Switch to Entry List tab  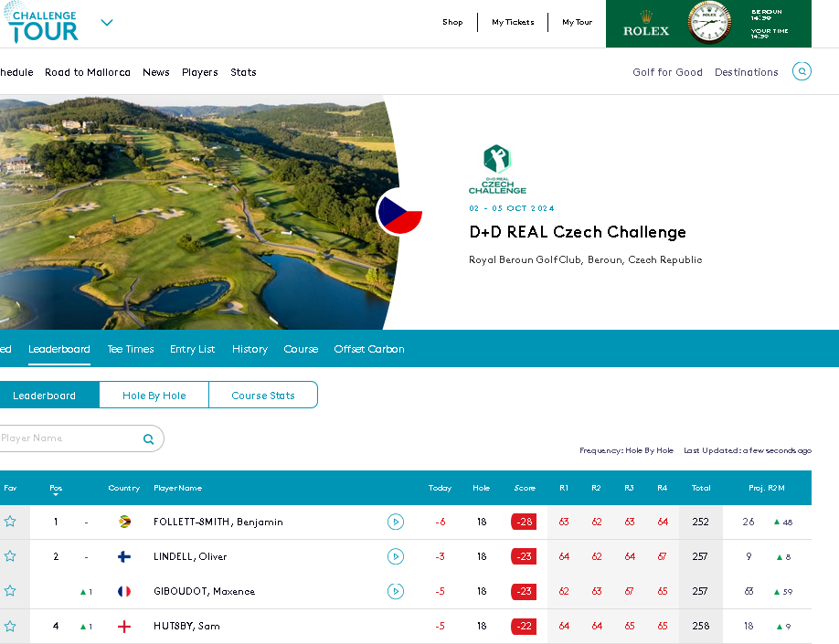point(192,349)
